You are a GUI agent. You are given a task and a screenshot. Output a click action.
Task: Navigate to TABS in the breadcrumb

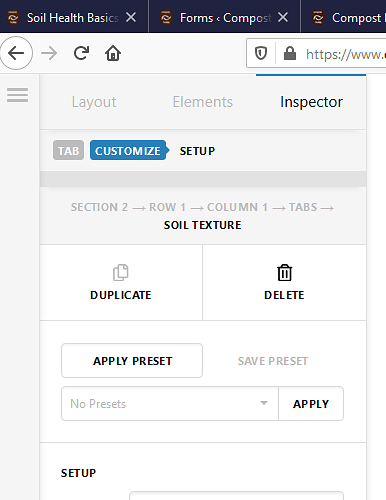303,207
